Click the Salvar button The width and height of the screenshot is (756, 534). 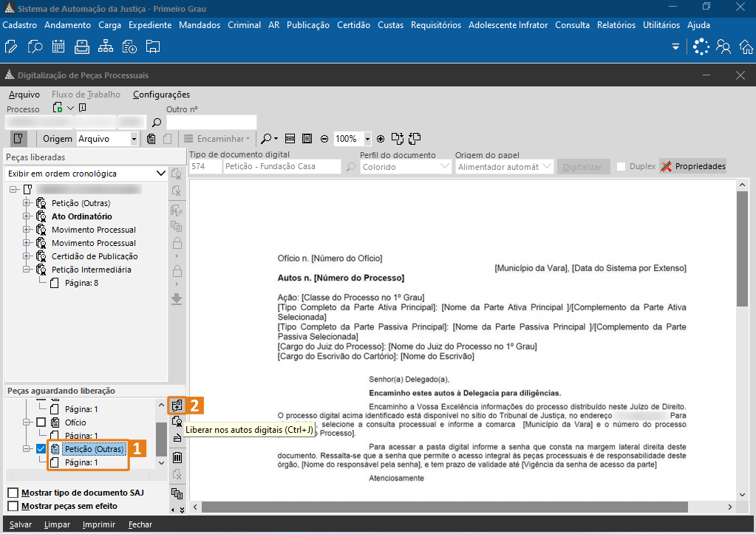click(21, 524)
